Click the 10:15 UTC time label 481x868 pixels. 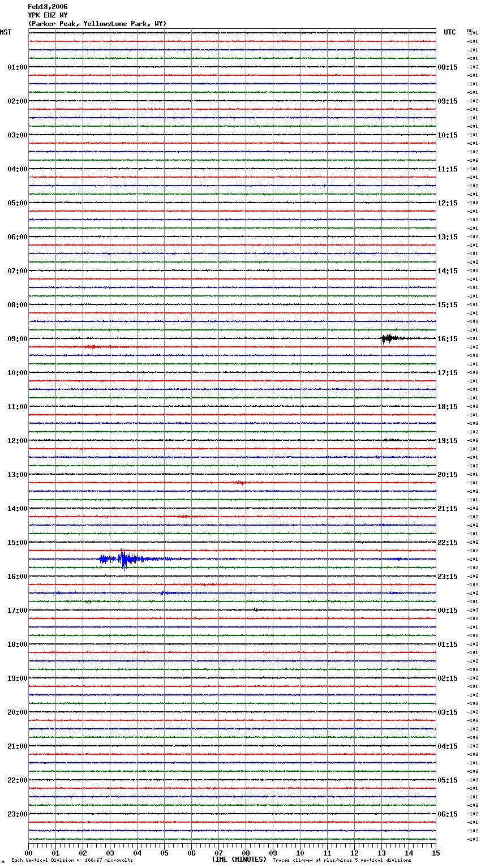point(448,135)
